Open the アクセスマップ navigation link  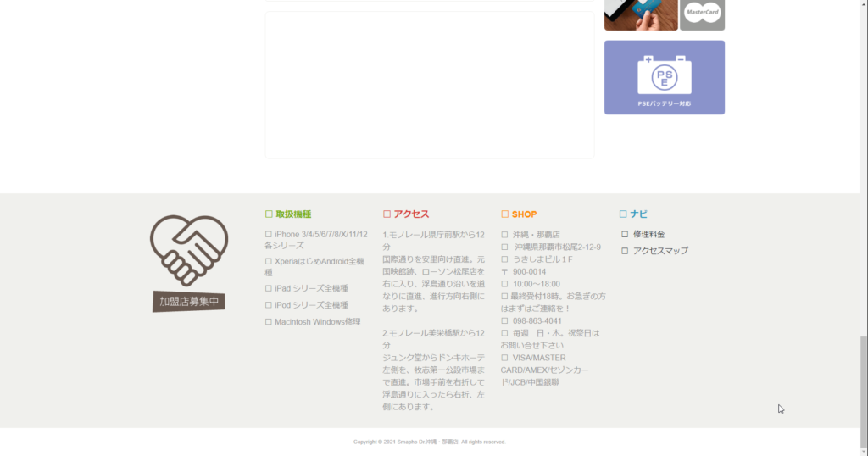(660, 251)
